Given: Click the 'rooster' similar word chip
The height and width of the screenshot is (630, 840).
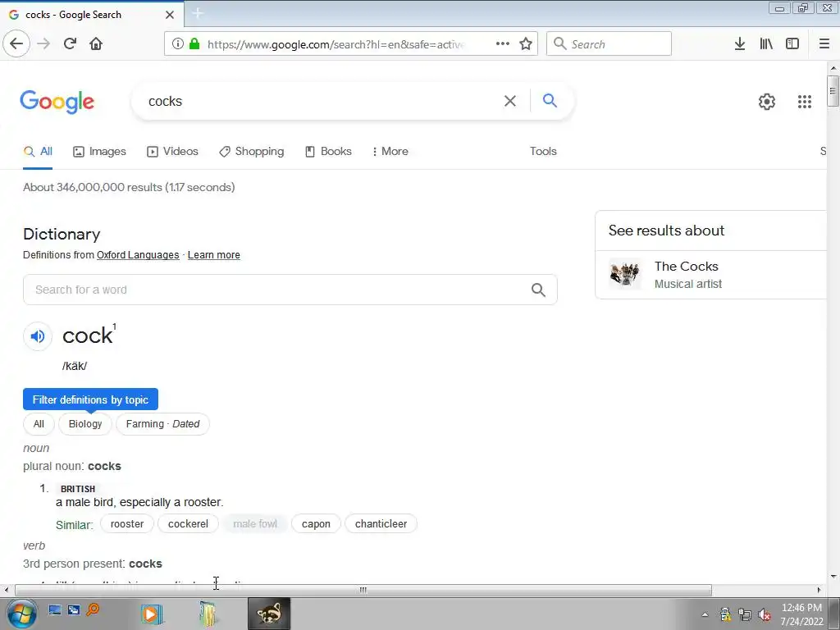Looking at the screenshot, I should click(127, 524).
